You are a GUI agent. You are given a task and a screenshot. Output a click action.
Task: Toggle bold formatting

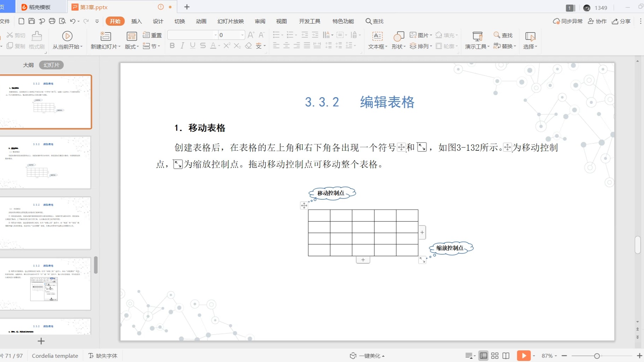tap(172, 46)
